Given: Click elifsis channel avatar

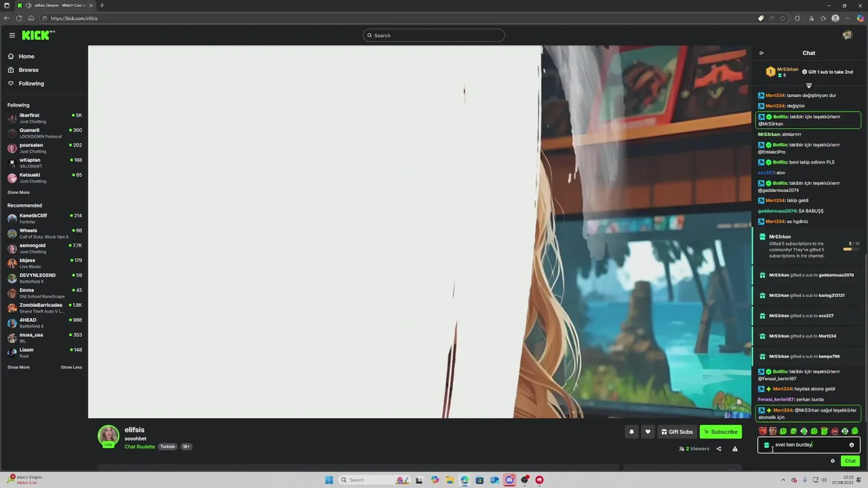Looking at the screenshot, I should coord(108,436).
